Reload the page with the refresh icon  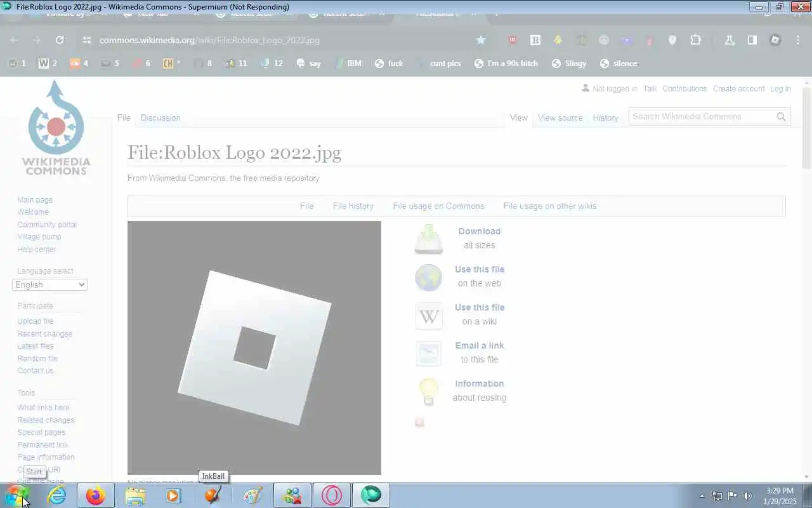click(x=60, y=40)
